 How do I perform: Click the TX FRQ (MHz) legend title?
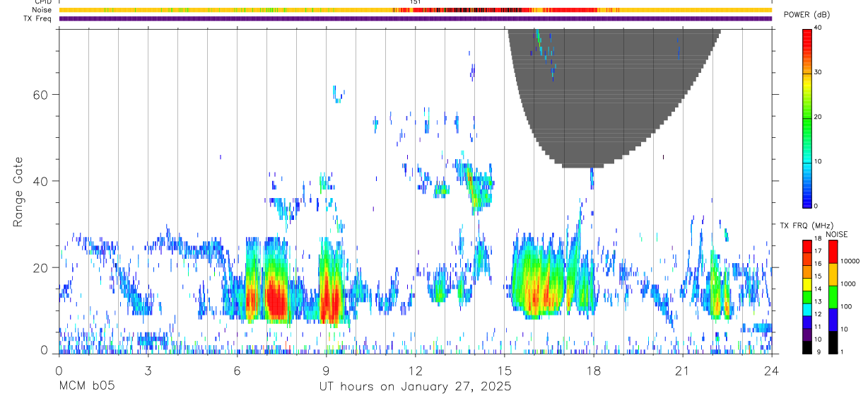805,225
